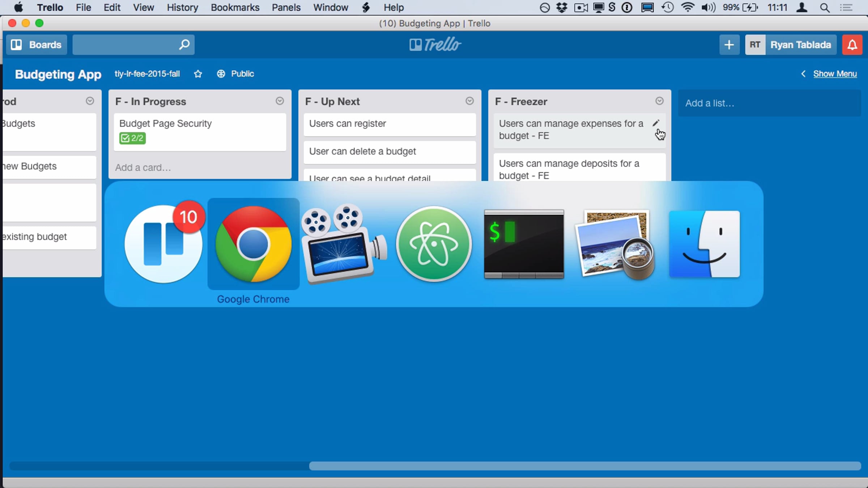Click the plus create button in Trello header

point(729,45)
